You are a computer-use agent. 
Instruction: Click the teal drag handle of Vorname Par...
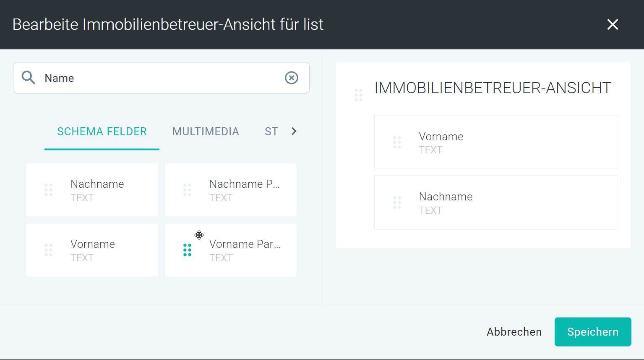(188, 250)
